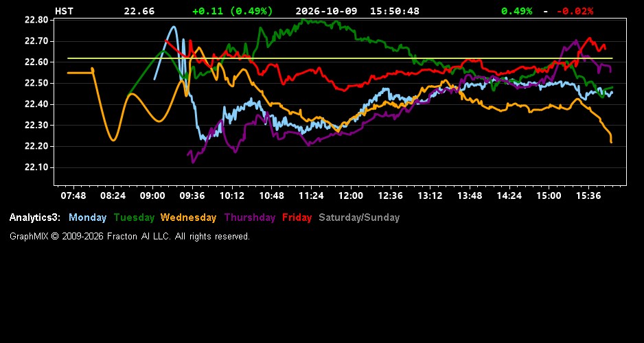Click the 15:50:48 time stamp

pyautogui.click(x=395, y=11)
